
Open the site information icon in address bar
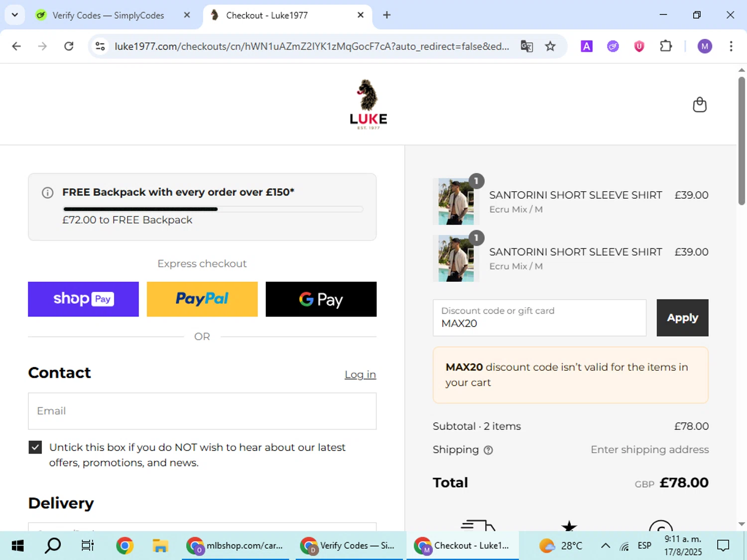tap(100, 46)
